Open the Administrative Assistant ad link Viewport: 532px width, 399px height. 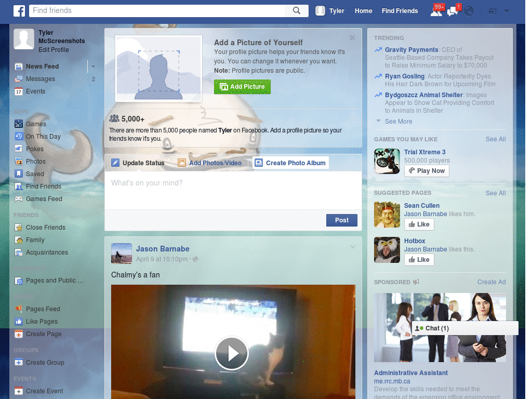click(x=410, y=373)
